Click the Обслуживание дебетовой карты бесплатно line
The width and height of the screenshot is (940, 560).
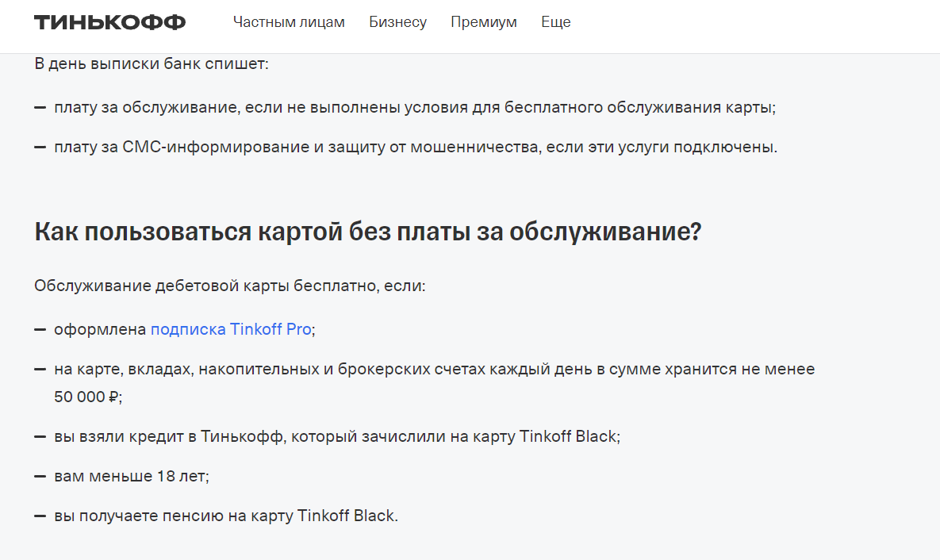[230, 286]
